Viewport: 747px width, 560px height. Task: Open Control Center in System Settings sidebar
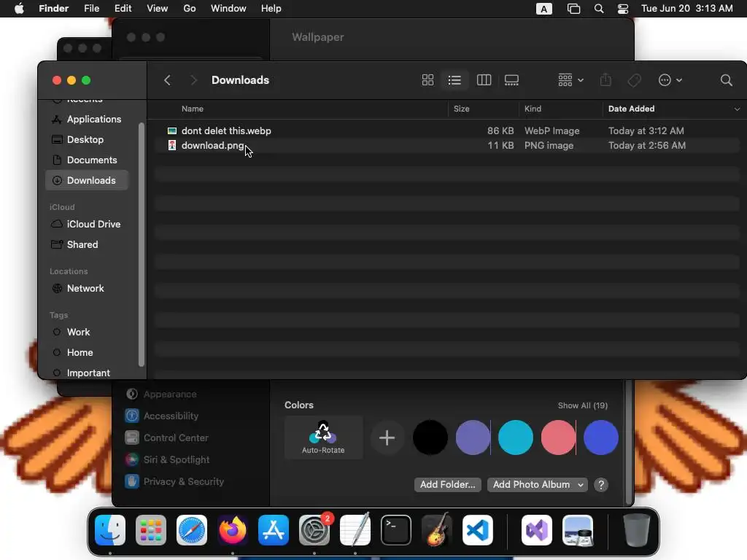(x=167, y=437)
